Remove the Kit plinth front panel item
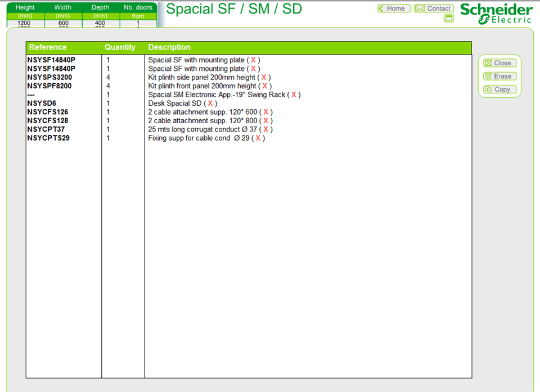The image size is (540, 392). point(265,86)
